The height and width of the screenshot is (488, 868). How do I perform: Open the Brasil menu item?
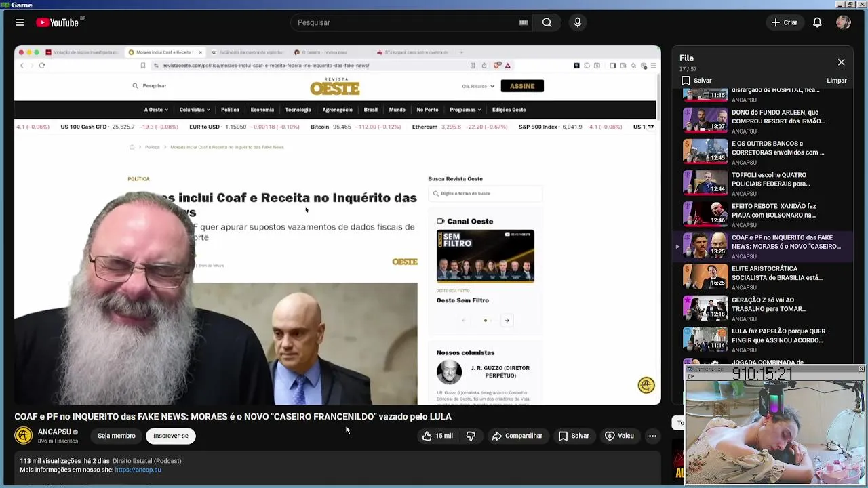(x=370, y=110)
